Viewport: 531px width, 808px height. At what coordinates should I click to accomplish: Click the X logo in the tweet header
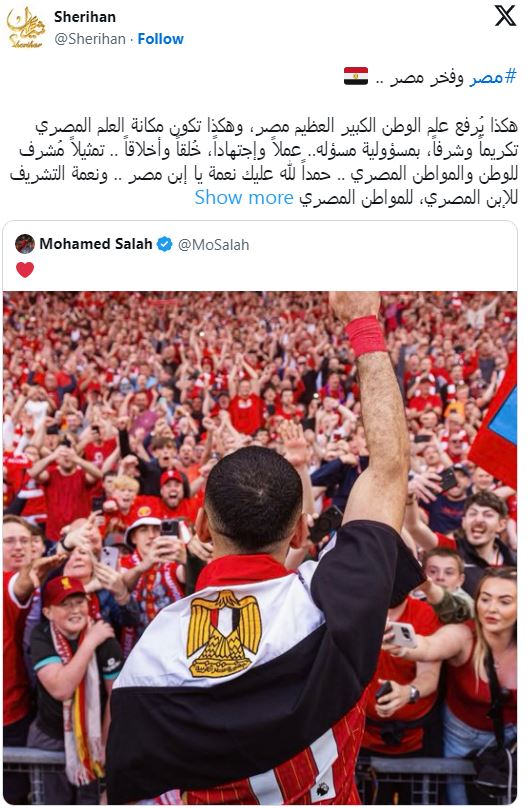click(x=505, y=16)
